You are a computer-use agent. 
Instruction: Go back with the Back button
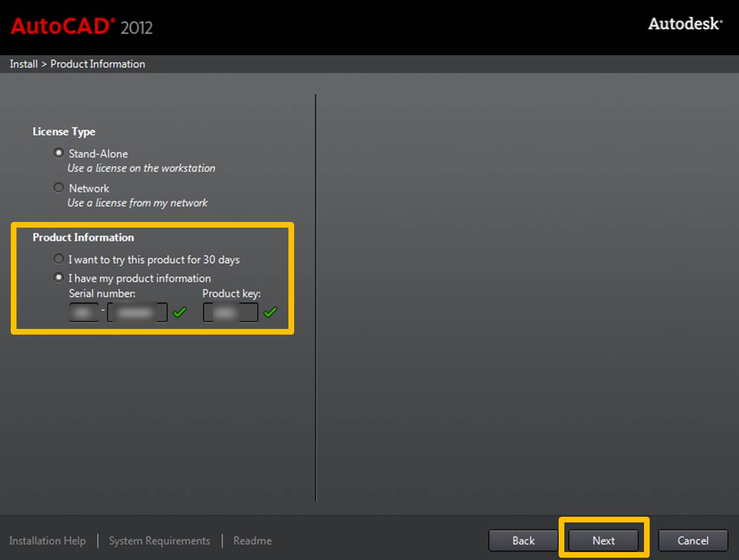point(523,541)
